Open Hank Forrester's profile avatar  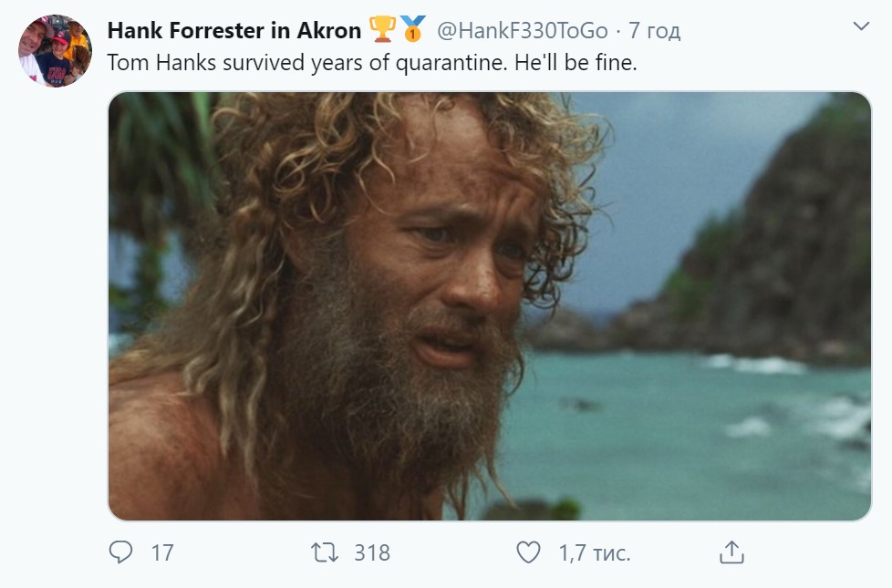(x=55, y=51)
